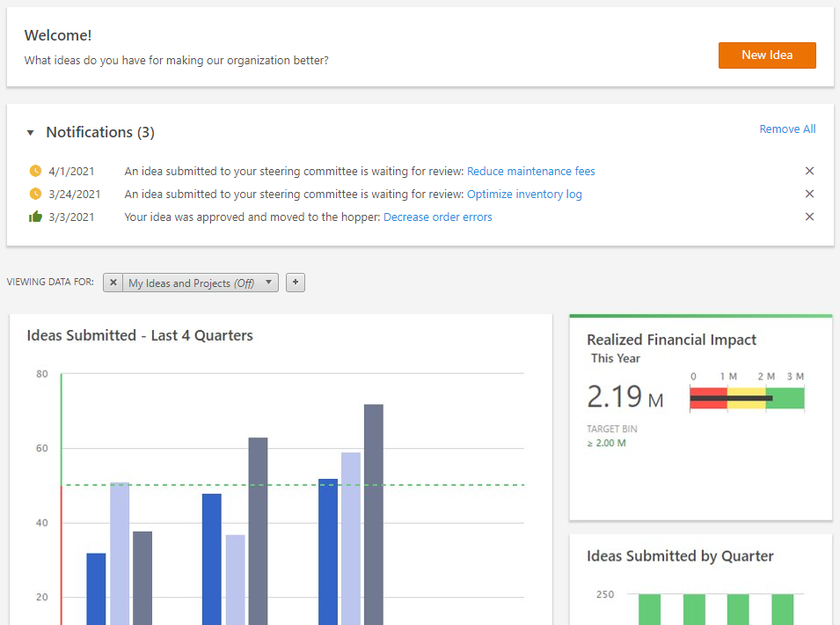The image size is (840, 625).
Task: Open Optimize inventory log idea link
Action: point(524,195)
